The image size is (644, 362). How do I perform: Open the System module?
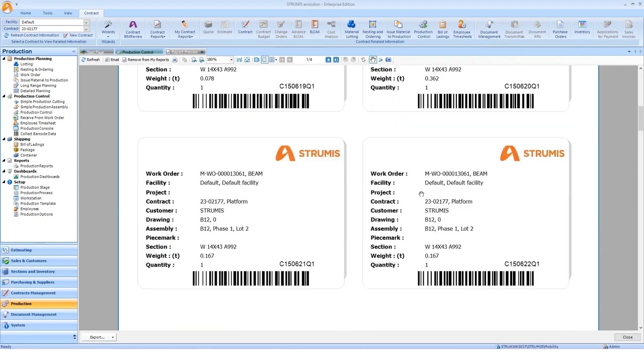click(39, 325)
